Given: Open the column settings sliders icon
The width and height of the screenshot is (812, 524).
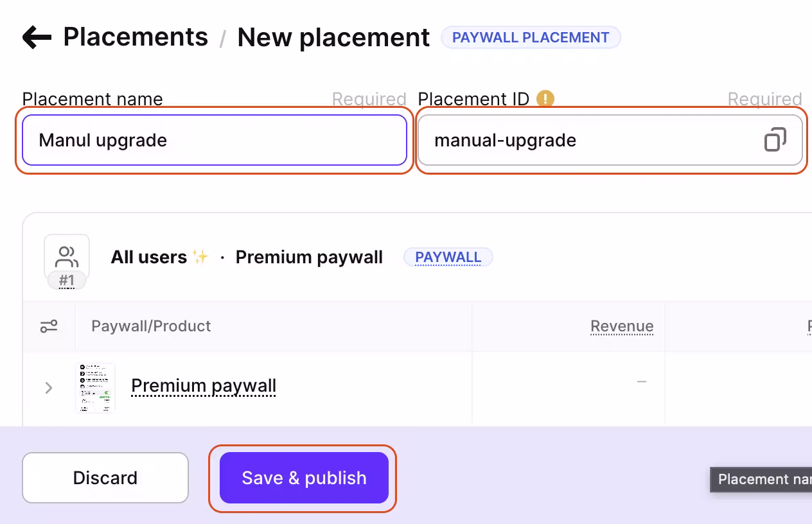Looking at the screenshot, I should [49, 326].
